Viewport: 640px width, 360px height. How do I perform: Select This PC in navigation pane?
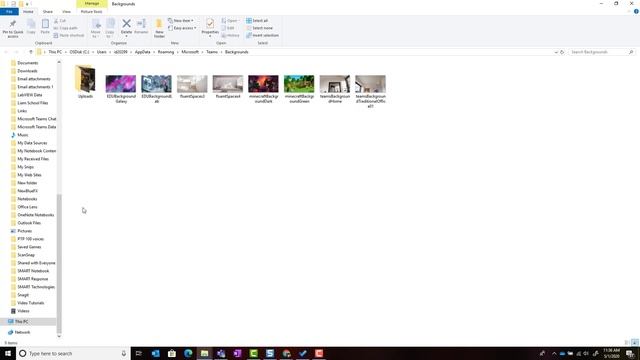(21, 322)
